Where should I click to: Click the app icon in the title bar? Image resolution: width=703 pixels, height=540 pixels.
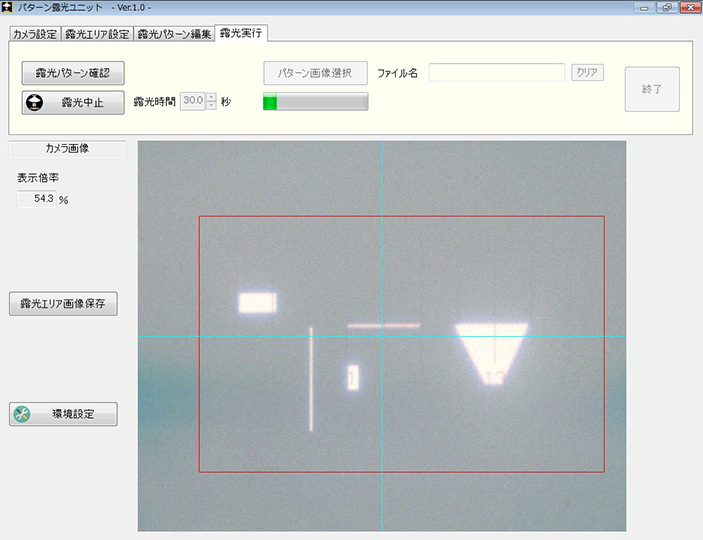[8, 8]
